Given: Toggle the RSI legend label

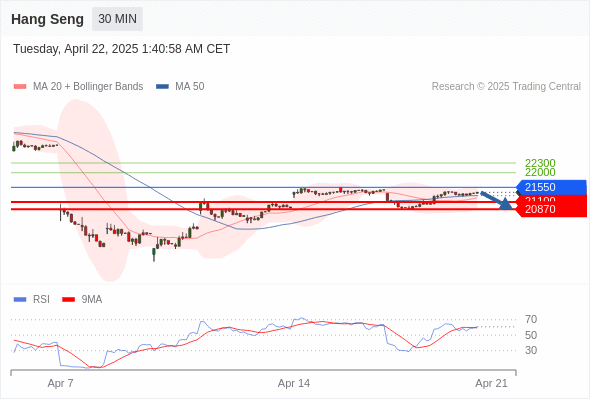Looking at the screenshot, I should point(41,300).
